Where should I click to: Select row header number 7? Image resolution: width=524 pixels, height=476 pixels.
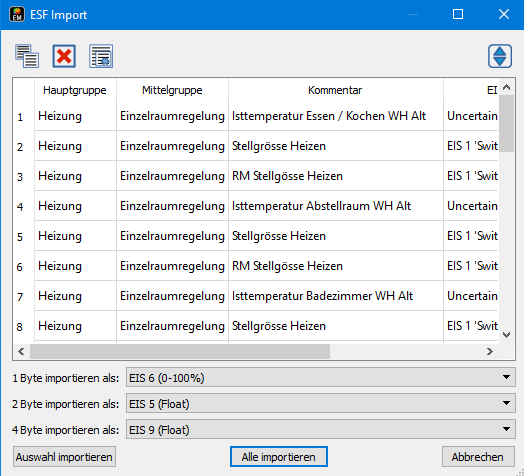[x=20, y=296]
